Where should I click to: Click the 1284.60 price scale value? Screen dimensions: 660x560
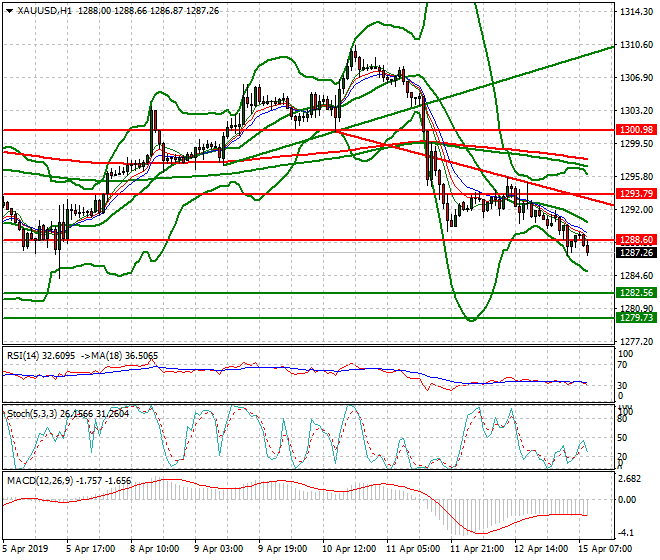(x=636, y=275)
